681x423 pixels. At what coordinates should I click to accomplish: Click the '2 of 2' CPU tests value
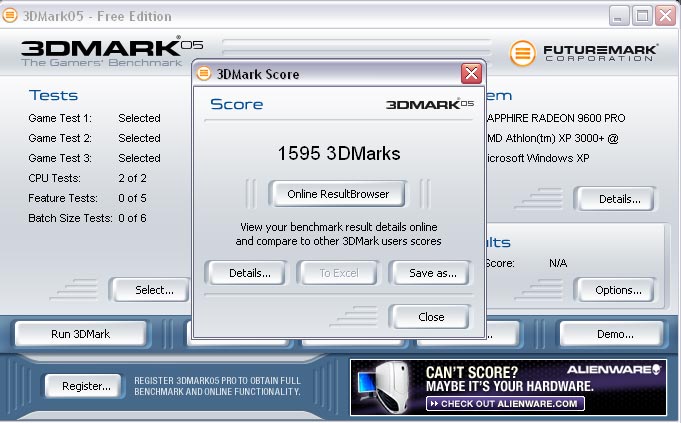(x=132, y=178)
